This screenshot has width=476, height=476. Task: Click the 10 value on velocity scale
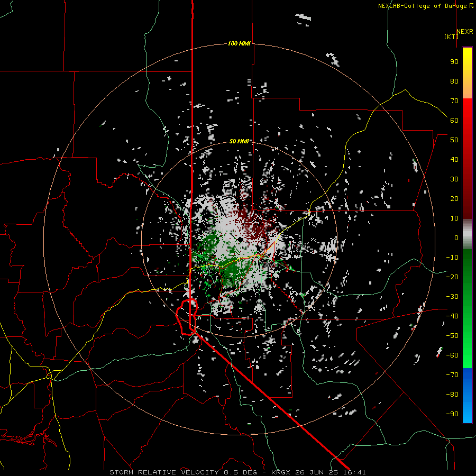pyautogui.click(x=454, y=218)
